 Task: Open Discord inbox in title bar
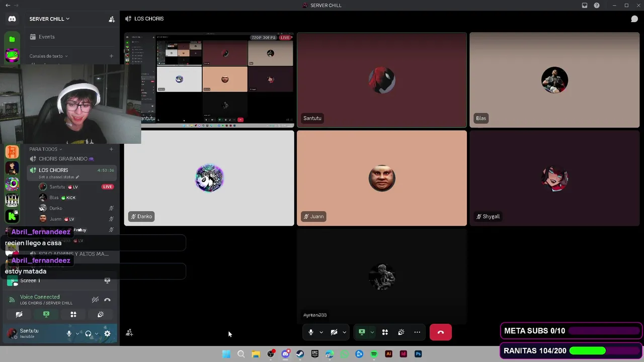(585, 6)
